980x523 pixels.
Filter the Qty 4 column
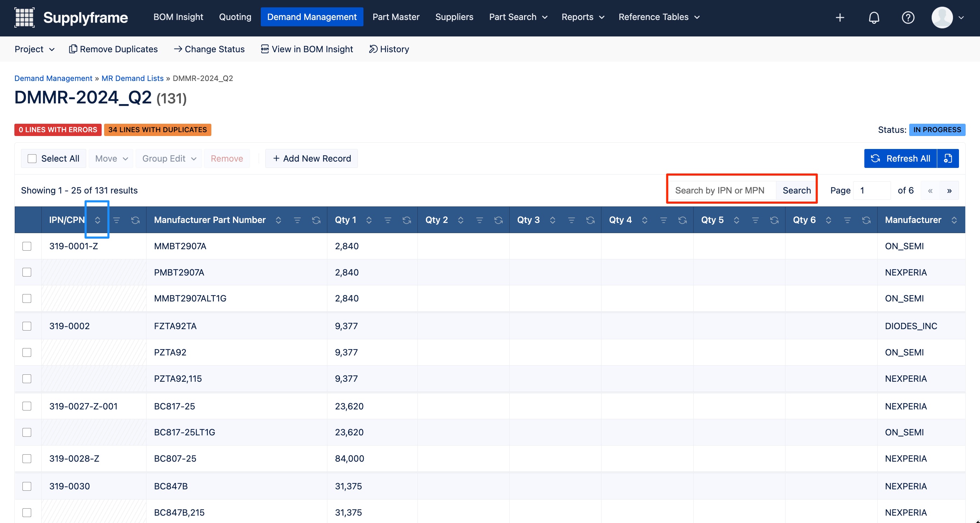[x=663, y=220]
